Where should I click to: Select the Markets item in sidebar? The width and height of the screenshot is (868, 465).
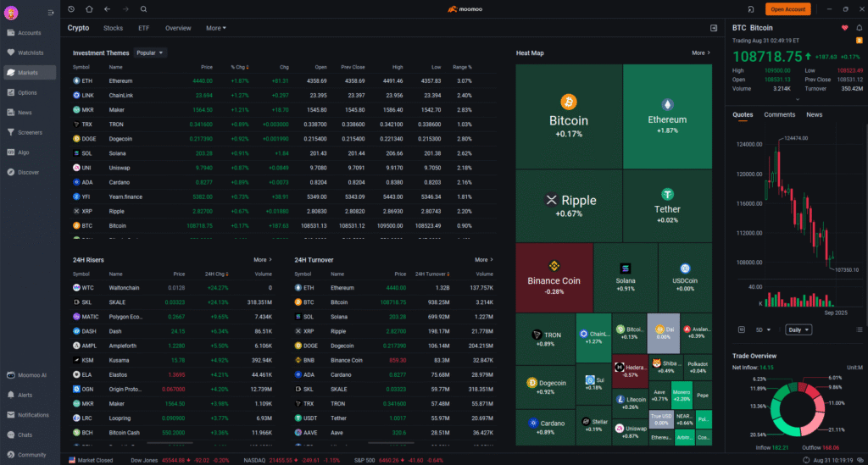(30, 73)
